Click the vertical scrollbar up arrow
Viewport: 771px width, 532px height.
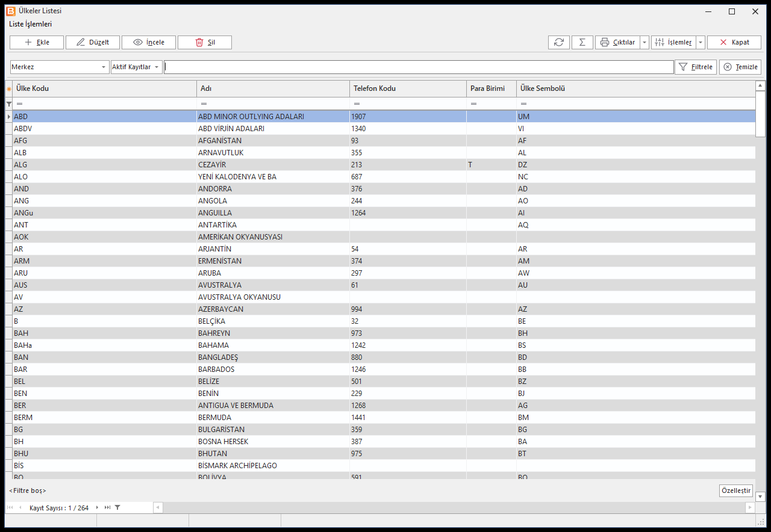tap(760, 86)
